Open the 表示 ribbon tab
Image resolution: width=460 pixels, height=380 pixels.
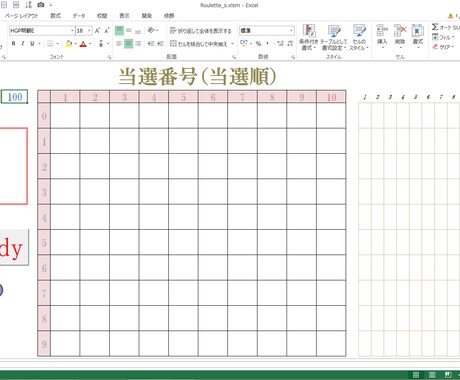[124, 16]
